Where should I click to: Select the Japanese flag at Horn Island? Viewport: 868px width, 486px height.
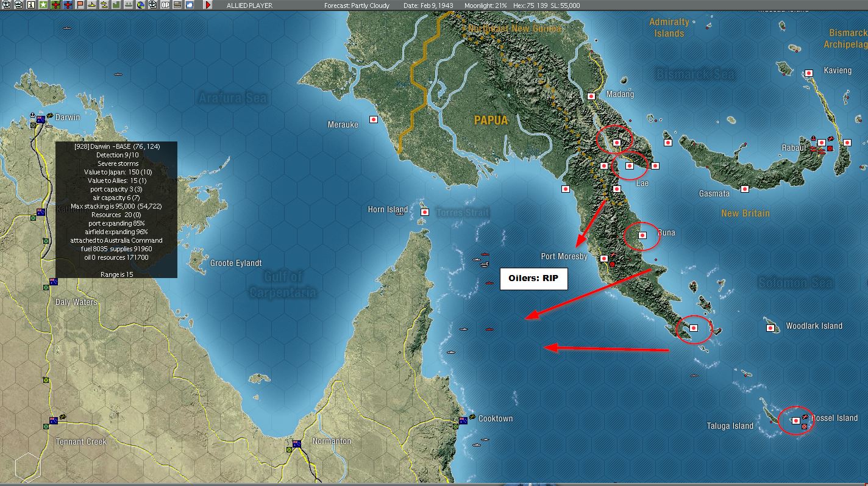pos(424,212)
